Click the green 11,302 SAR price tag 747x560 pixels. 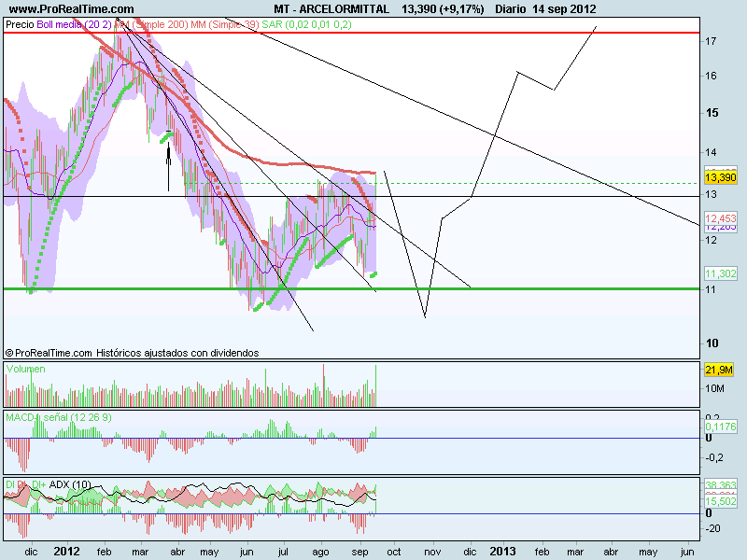pos(720,273)
